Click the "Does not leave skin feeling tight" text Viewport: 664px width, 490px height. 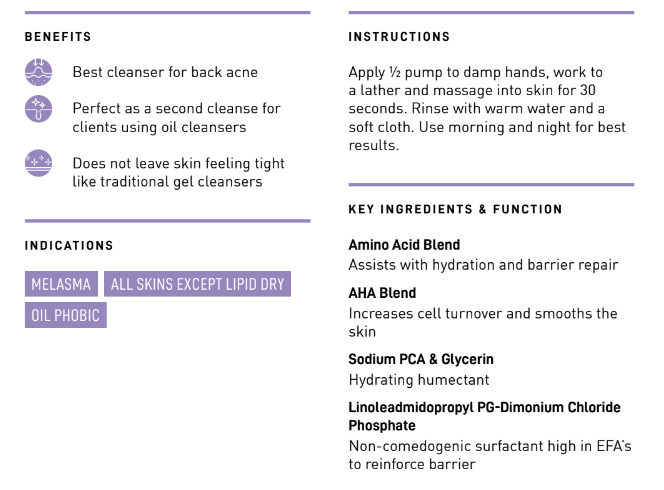pos(178,172)
